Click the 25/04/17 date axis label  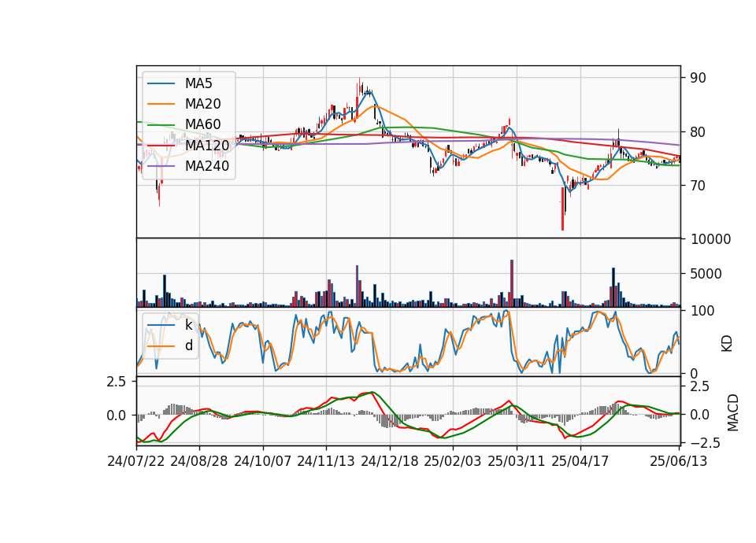[x=580, y=461]
